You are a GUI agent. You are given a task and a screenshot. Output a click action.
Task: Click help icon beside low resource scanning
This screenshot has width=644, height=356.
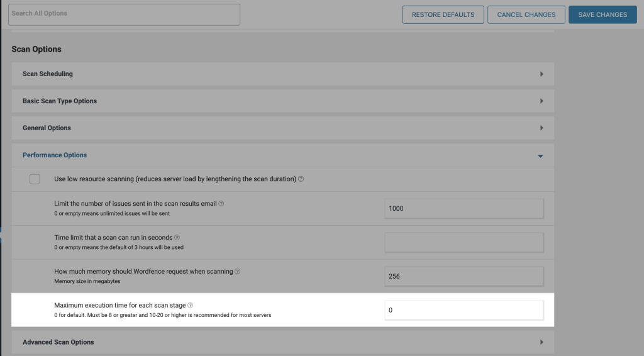click(x=301, y=179)
